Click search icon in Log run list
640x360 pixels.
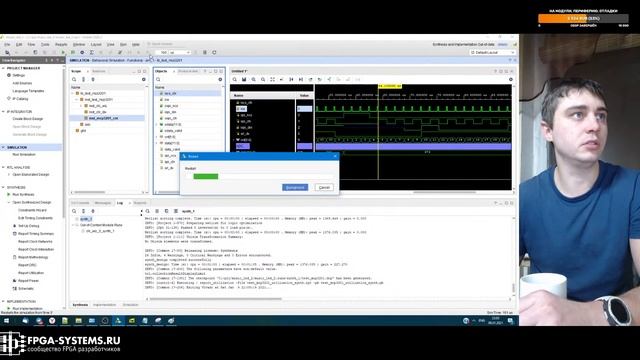click(74, 211)
